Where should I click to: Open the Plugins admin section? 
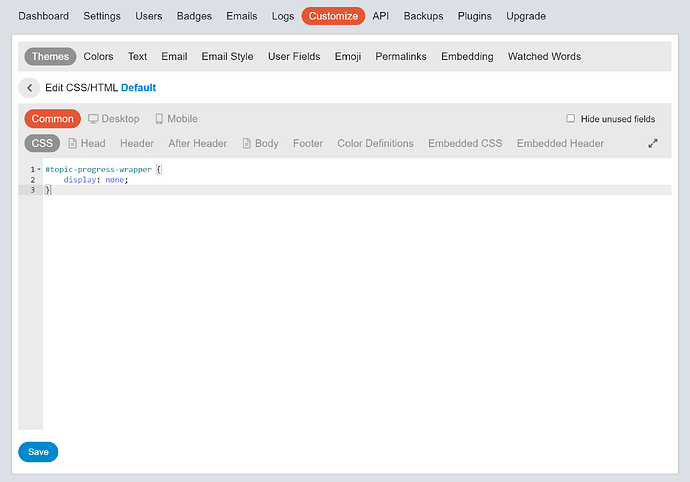point(474,16)
